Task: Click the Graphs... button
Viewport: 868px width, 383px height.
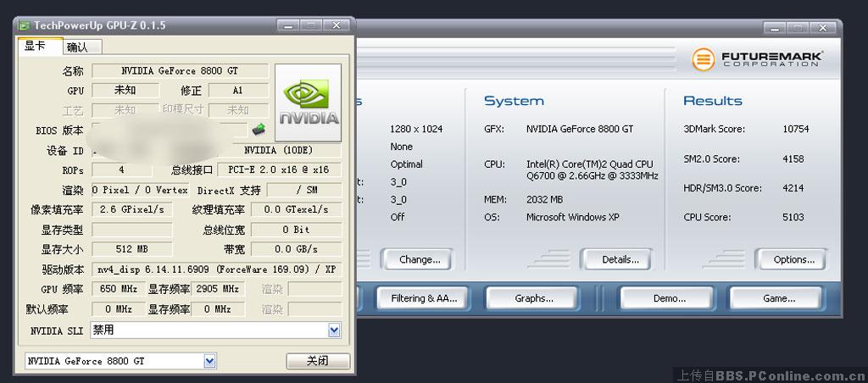Action: click(x=531, y=298)
